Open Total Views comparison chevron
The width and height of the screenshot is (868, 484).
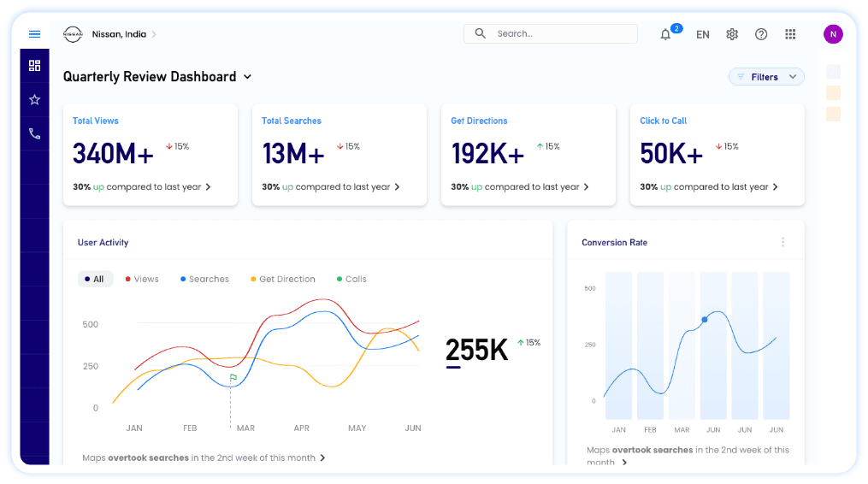tap(208, 187)
